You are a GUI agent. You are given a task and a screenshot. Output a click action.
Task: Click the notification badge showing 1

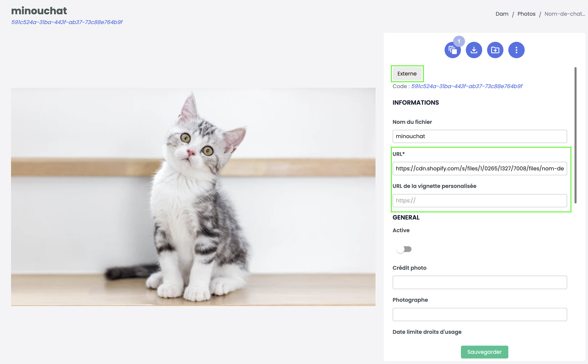[459, 41]
